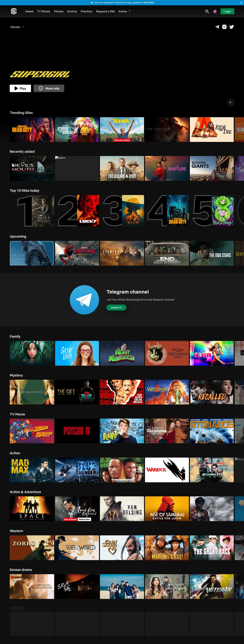Image resolution: width=244 pixels, height=644 pixels.
Task: Open Zorro western thumbnail
Action: click(32, 548)
